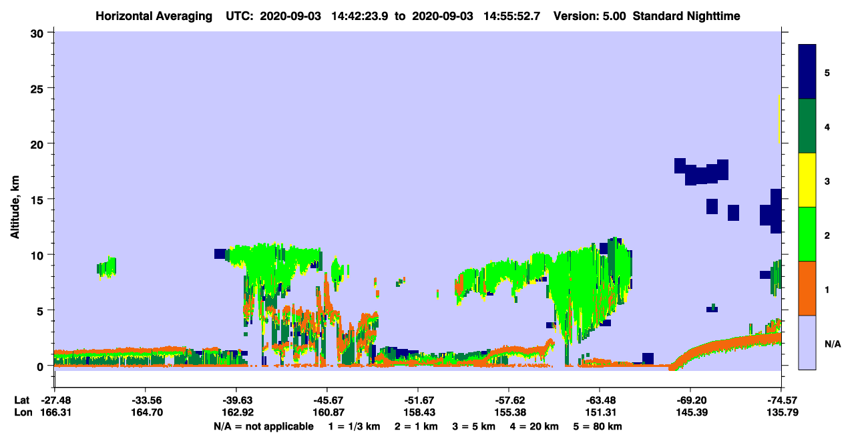Click longitude value 151.31
Viewport: 868px width, 445px height.
point(600,413)
